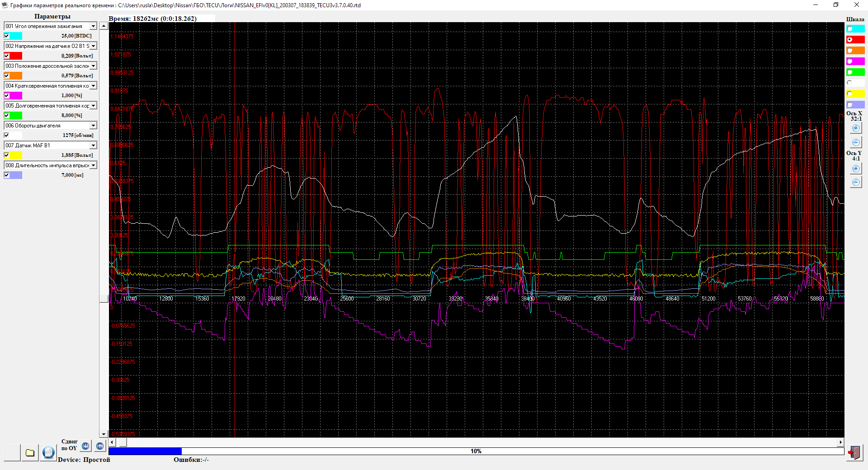Viewport: 868px width, 470px height.
Task: Click the horizontal scrollbar right arrow
Action: point(840,442)
